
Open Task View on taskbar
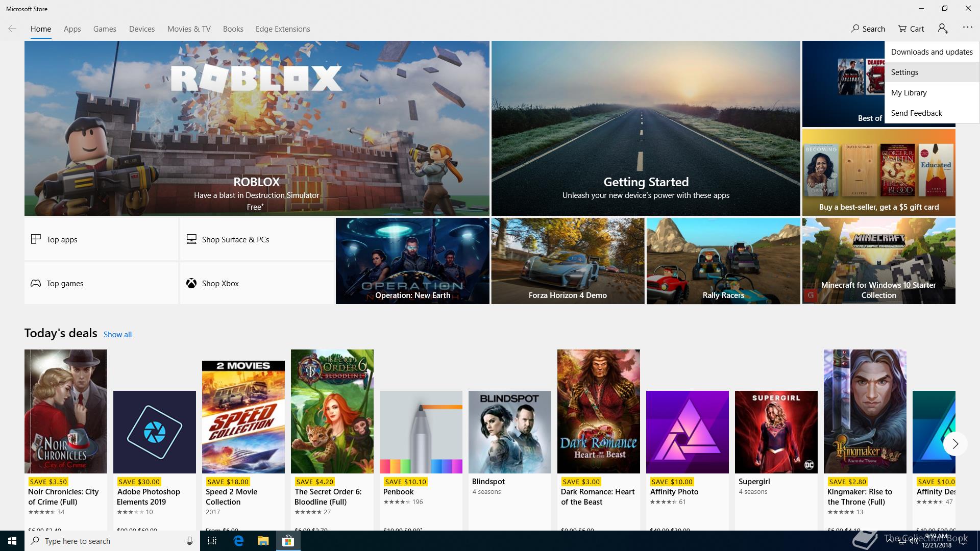[x=212, y=541]
